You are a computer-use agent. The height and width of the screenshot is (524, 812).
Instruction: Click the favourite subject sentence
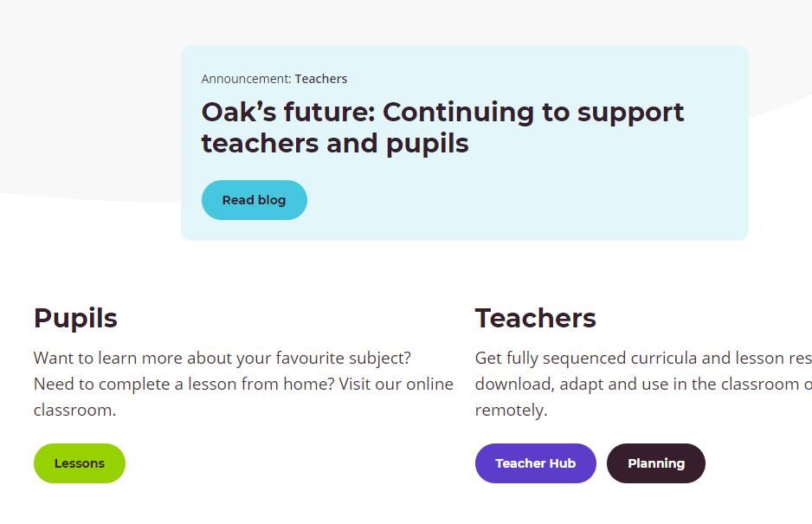click(x=222, y=358)
